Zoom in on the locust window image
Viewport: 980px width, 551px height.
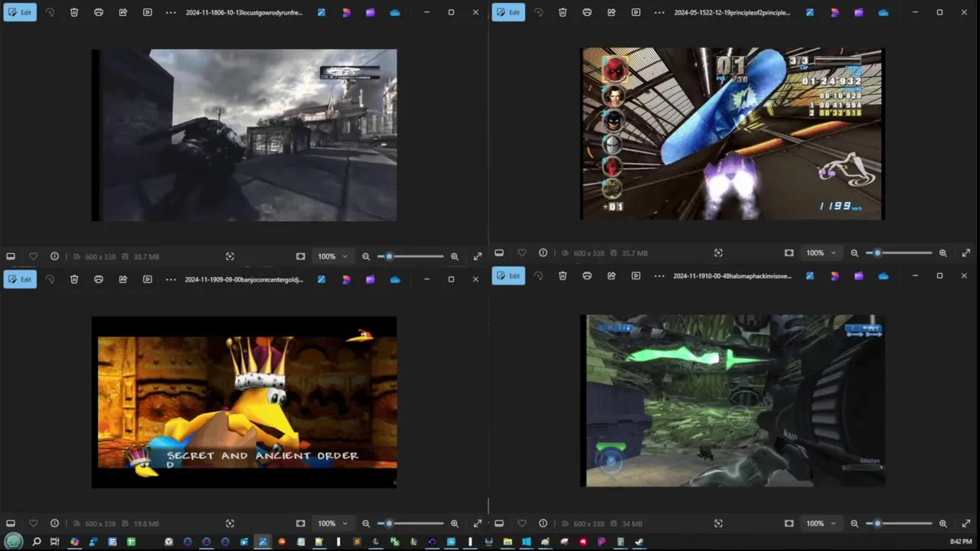click(x=455, y=256)
